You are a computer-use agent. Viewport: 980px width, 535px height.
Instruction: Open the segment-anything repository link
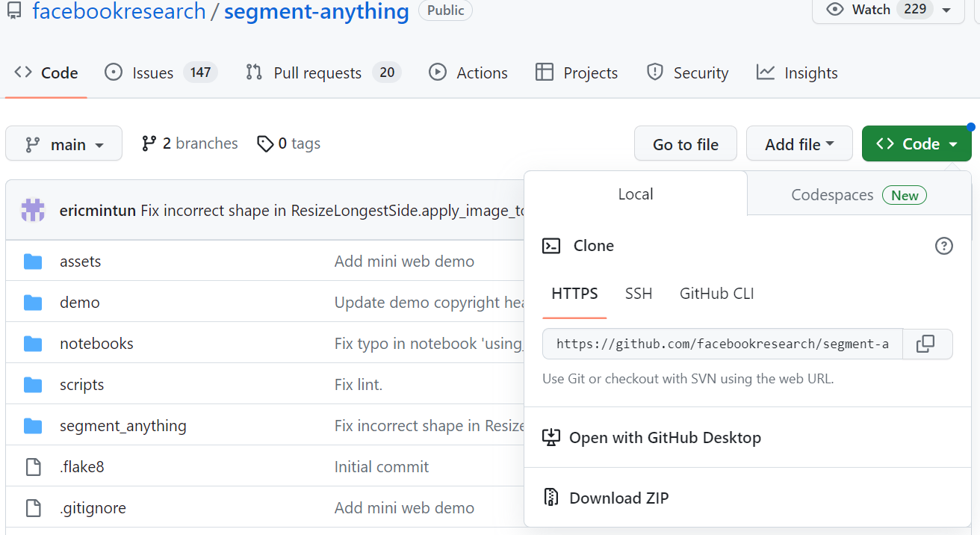317,11
